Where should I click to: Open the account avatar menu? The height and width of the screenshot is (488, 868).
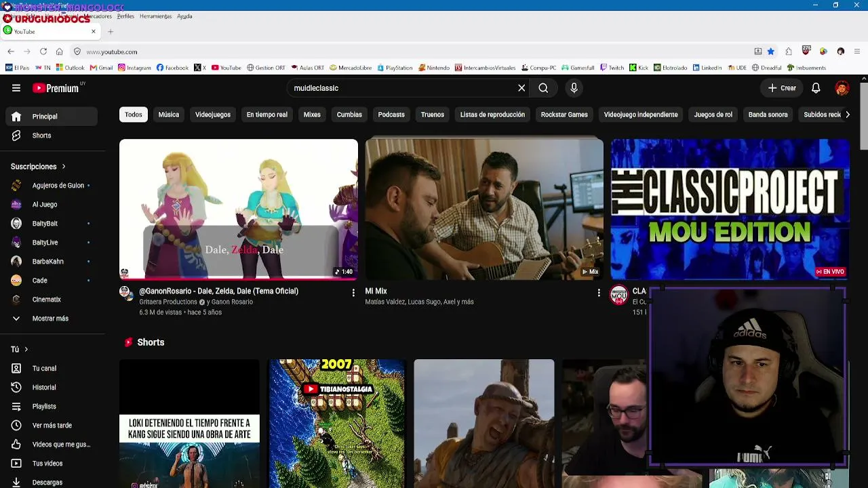(x=842, y=88)
